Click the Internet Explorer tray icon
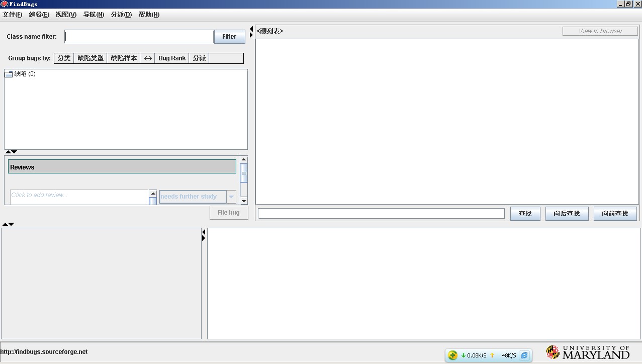Screen dimensions: 642x364 [524, 355]
